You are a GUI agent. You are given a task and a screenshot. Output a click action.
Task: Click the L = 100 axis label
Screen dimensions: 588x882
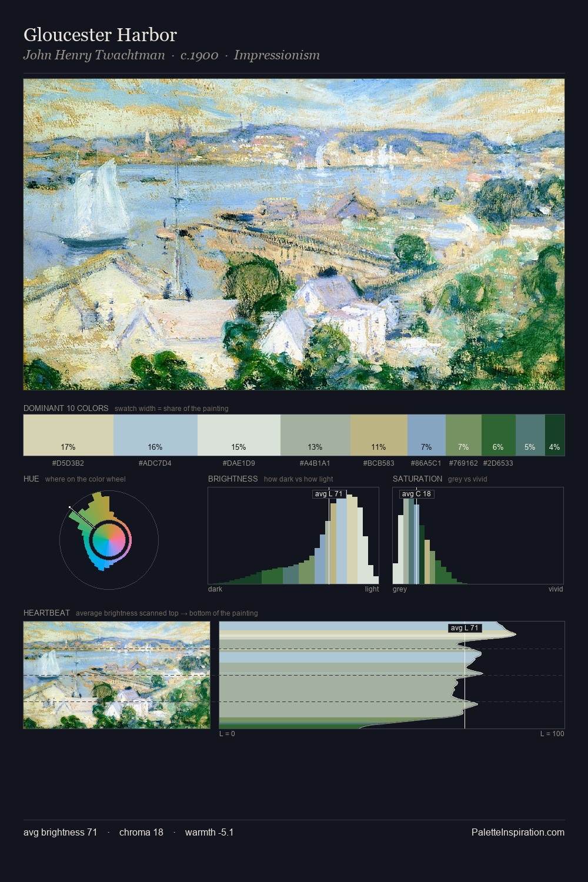[552, 734]
